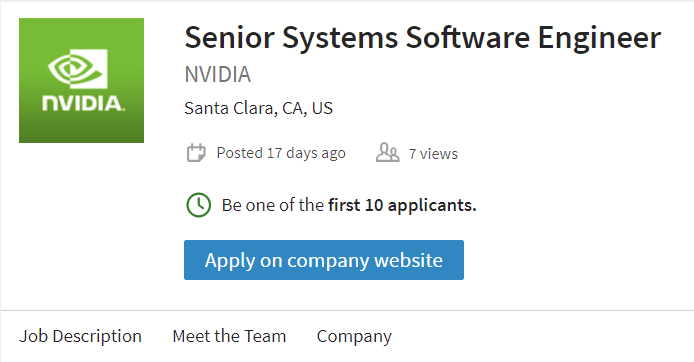Click the Posted 17 days ago text
This screenshot has width=694, height=362.
281,153
